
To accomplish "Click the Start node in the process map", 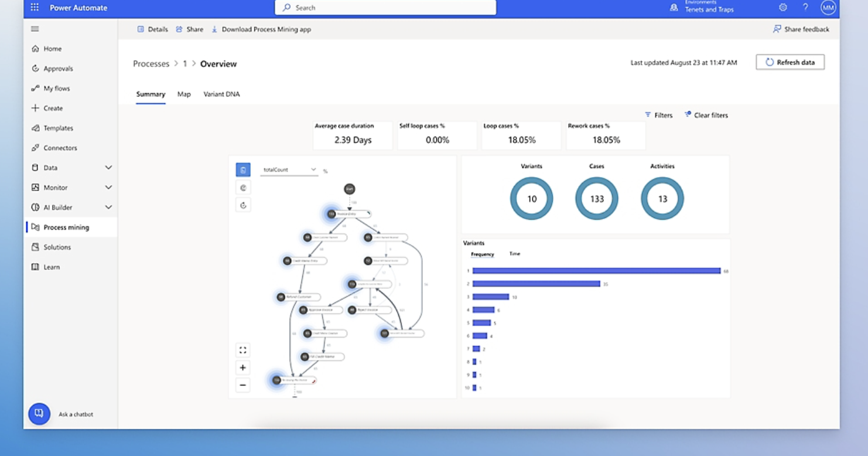I will pyautogui.click(x=350, y=189).
